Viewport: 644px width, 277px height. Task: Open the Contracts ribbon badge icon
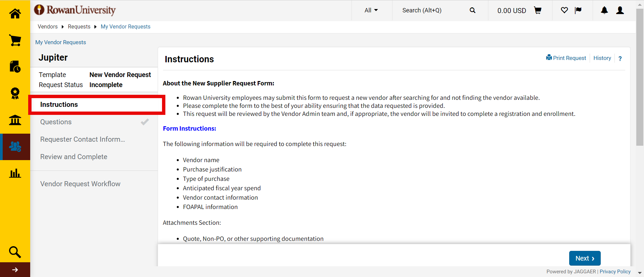tap(15, 93)
